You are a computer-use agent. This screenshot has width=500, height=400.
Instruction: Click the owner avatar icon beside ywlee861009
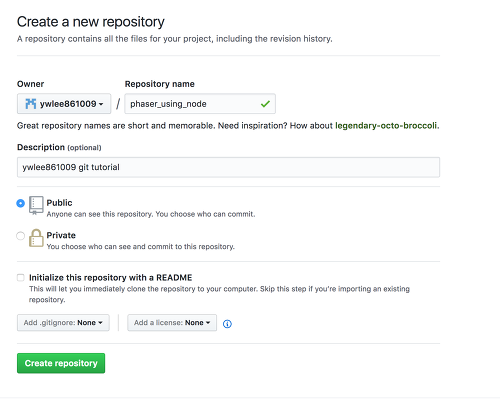pos(31,104)
